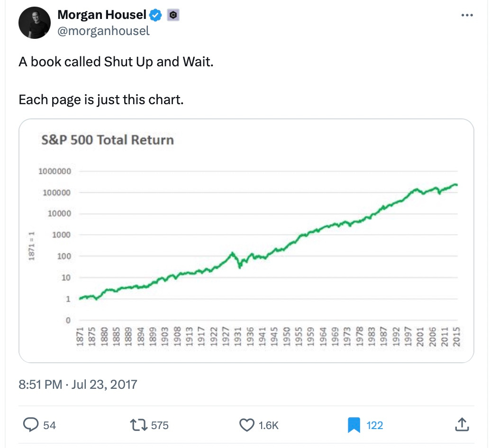Click the reply speech bubble icon
This screenshot has height=448, width=490.
click(31, 425)
